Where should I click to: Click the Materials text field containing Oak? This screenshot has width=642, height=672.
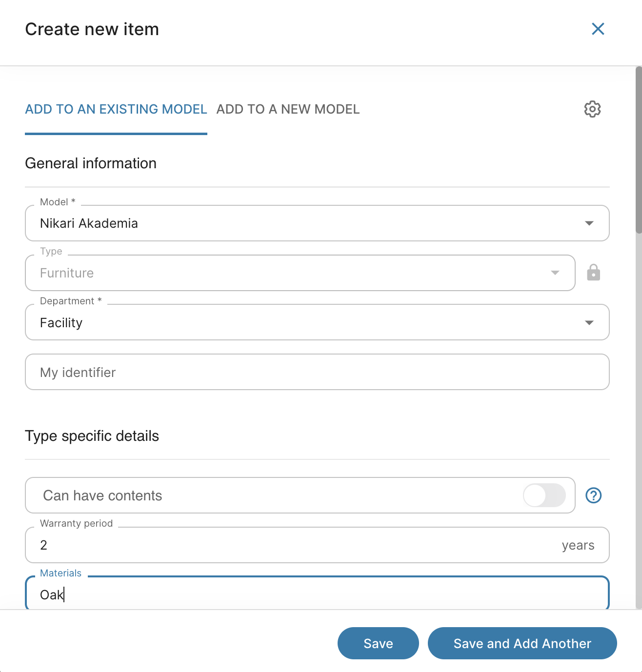tap(317, 594)
